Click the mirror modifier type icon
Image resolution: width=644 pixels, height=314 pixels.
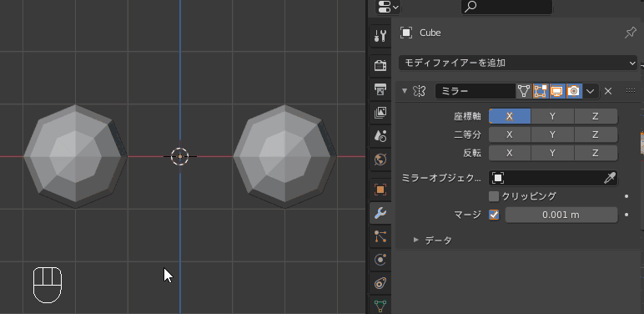coord(419,91)
